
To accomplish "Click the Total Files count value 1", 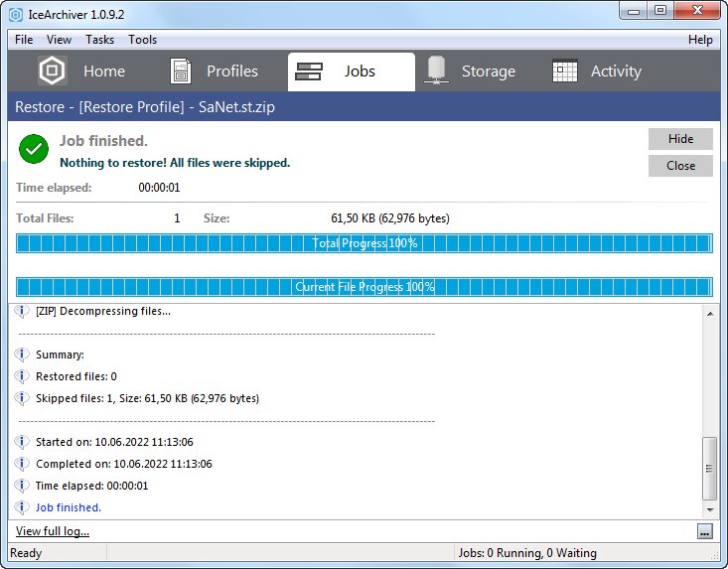I will [177, 218].
